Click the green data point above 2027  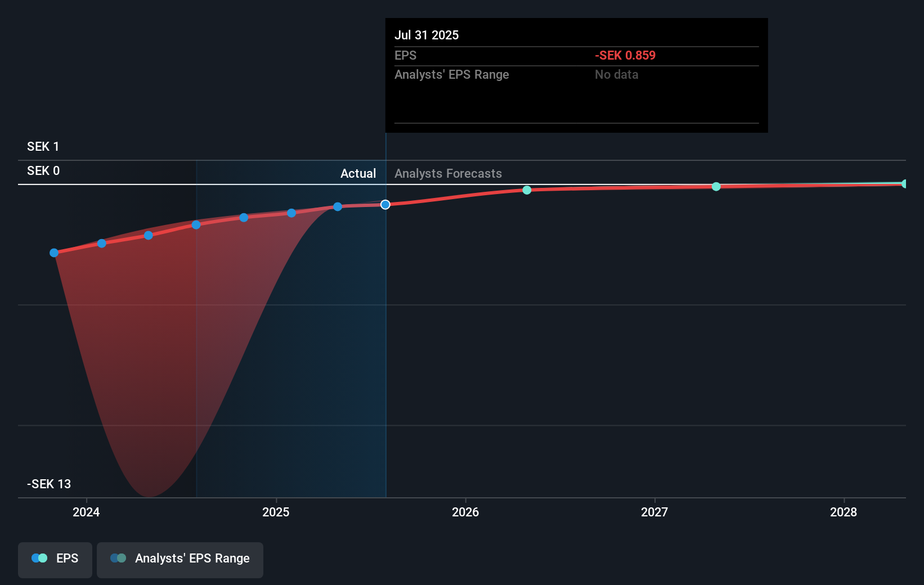pos(716,186)
